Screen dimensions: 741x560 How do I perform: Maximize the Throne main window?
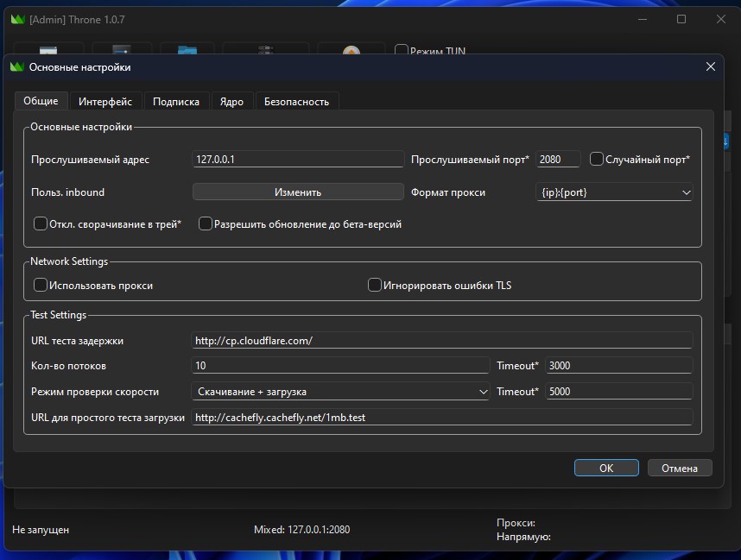pos(681,19)
